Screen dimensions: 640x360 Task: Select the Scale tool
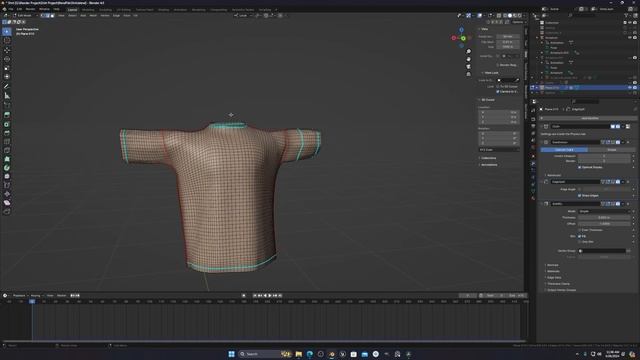(x=7, y=68)
